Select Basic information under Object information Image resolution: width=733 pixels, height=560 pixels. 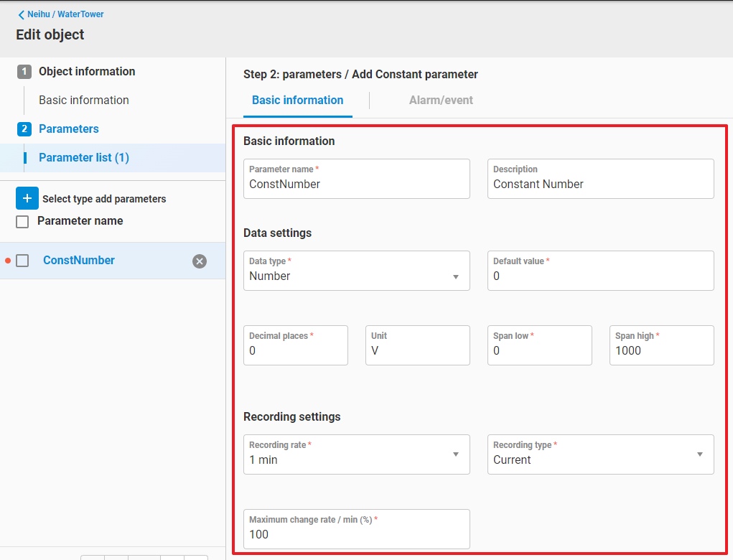(84, 101)
